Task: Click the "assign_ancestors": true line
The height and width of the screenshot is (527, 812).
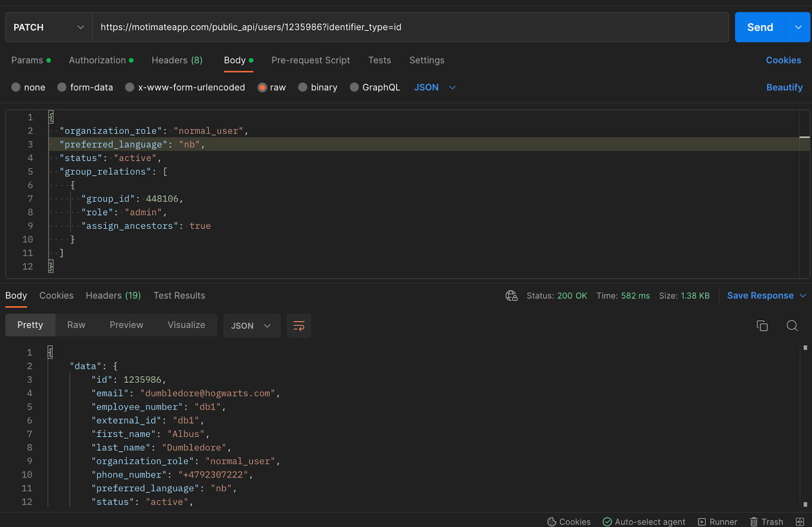Action: click(146, 226)
